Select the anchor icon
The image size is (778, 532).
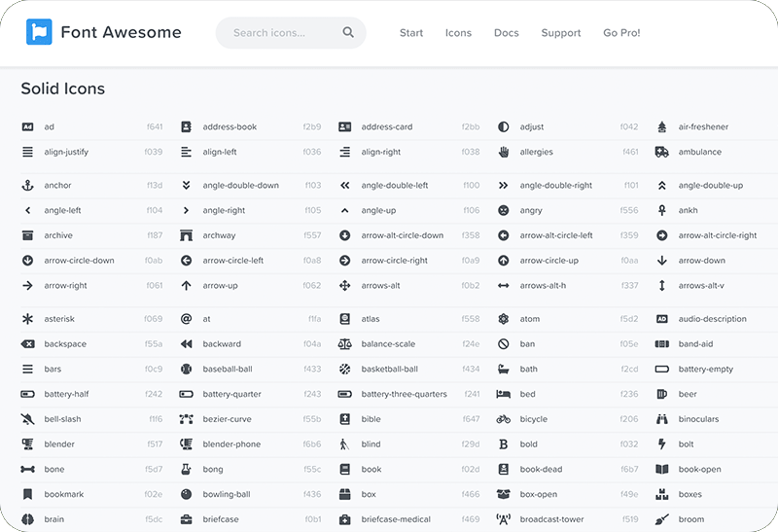(28, 185)
